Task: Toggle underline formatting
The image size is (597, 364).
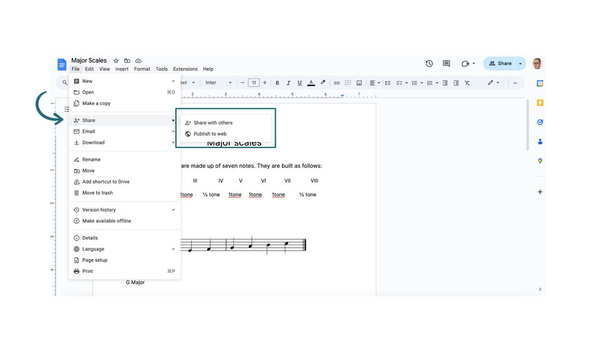Action: click(300, 82)
